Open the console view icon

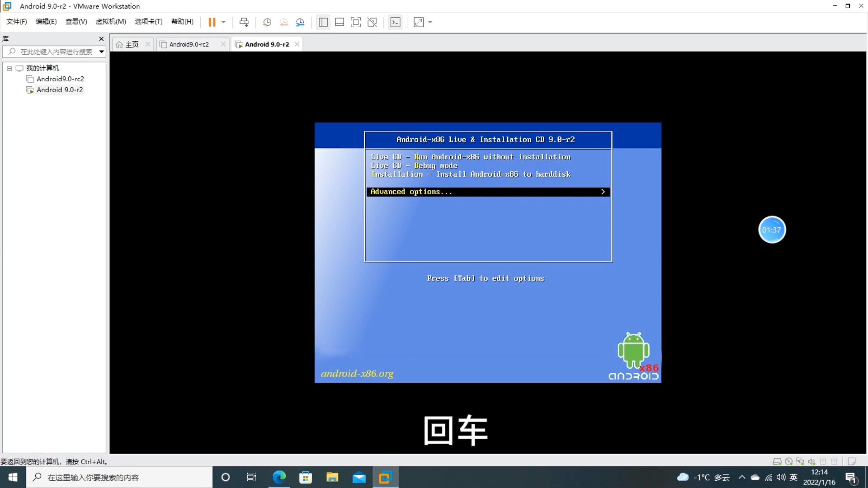pyautogui.click(x=396, y=22)
